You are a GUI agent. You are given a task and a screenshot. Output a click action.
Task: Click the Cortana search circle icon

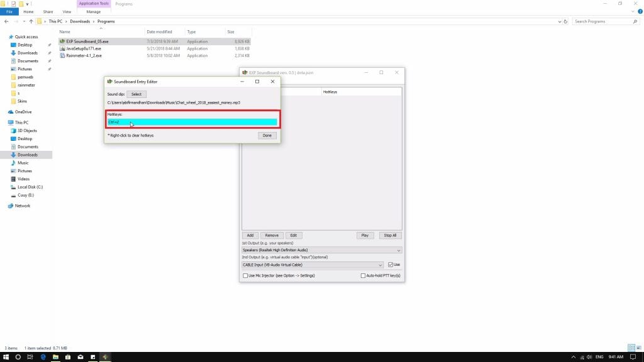pyautogui.click(x=18, y=357)
